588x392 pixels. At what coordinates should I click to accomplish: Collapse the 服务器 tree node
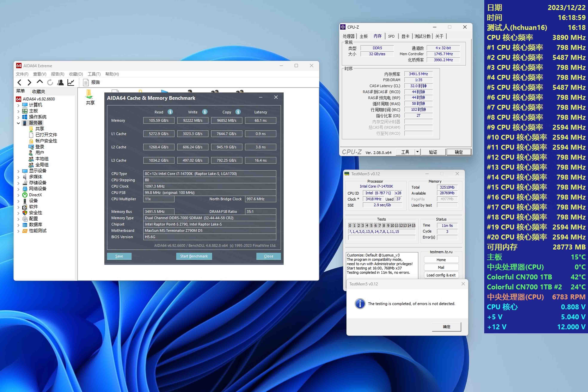[18, 123]
